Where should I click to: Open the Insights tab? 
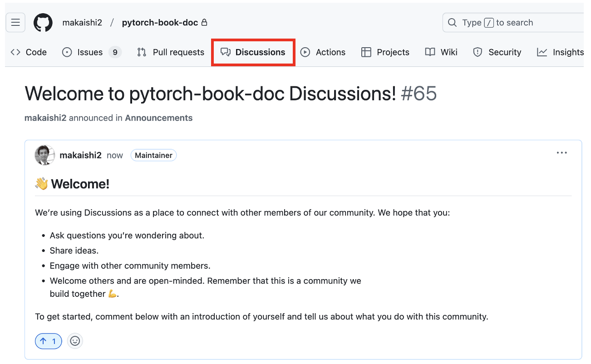pos(560,52)
